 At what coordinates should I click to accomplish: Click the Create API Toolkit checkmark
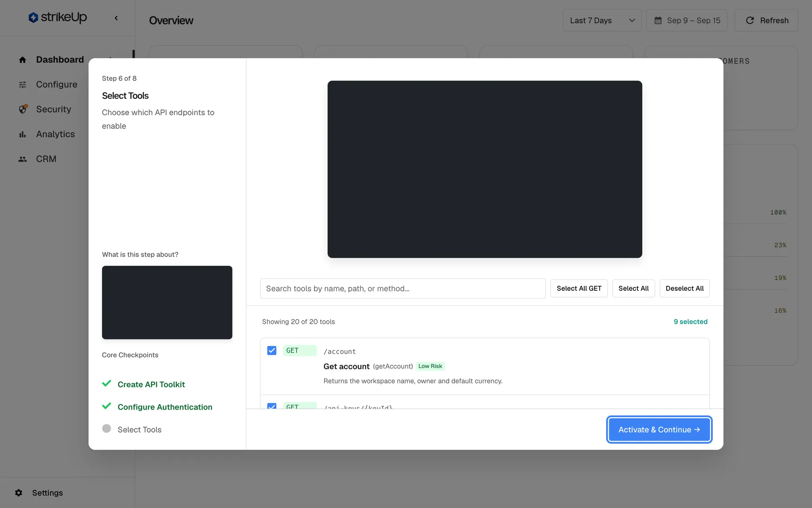[x=106, y=383]
